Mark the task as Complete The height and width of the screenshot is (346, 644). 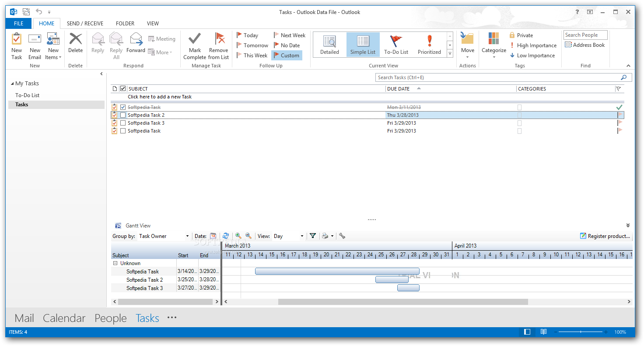coord(195,46)
